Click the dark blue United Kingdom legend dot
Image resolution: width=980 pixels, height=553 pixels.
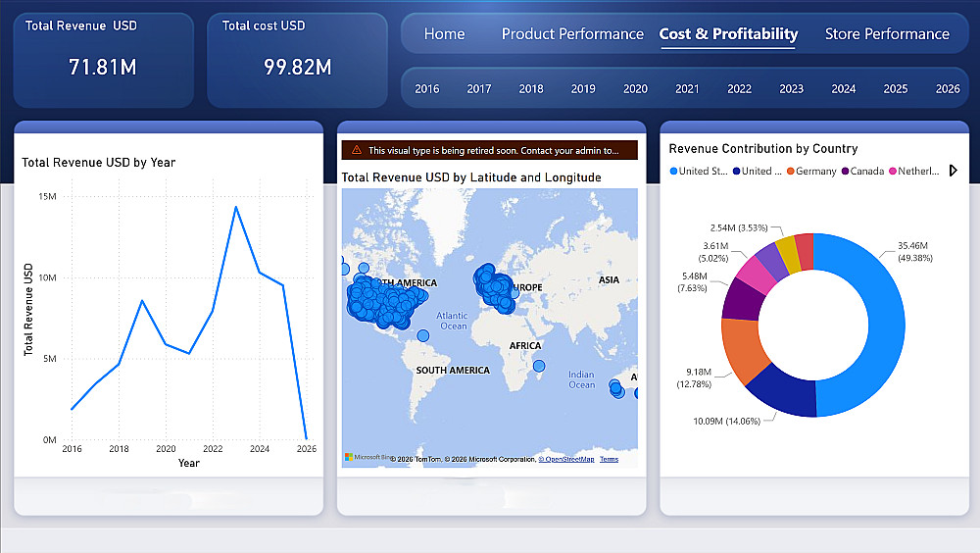(736, 172)
